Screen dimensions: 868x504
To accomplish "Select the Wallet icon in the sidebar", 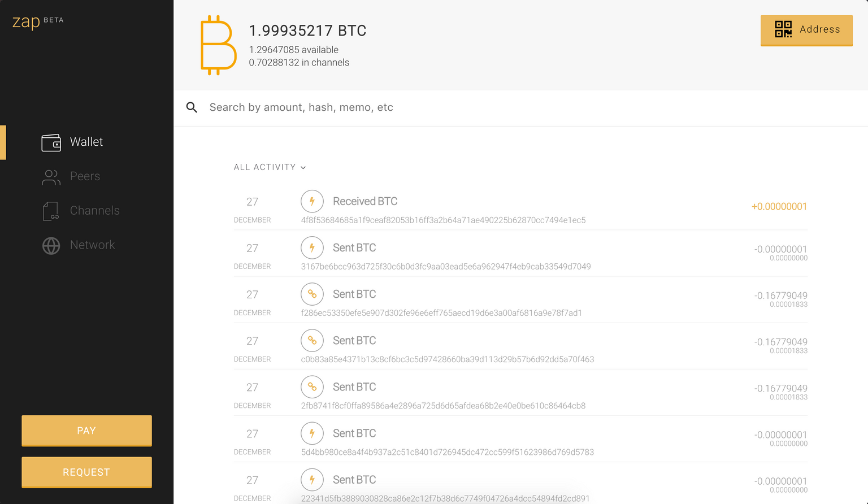I will [51, 142].
